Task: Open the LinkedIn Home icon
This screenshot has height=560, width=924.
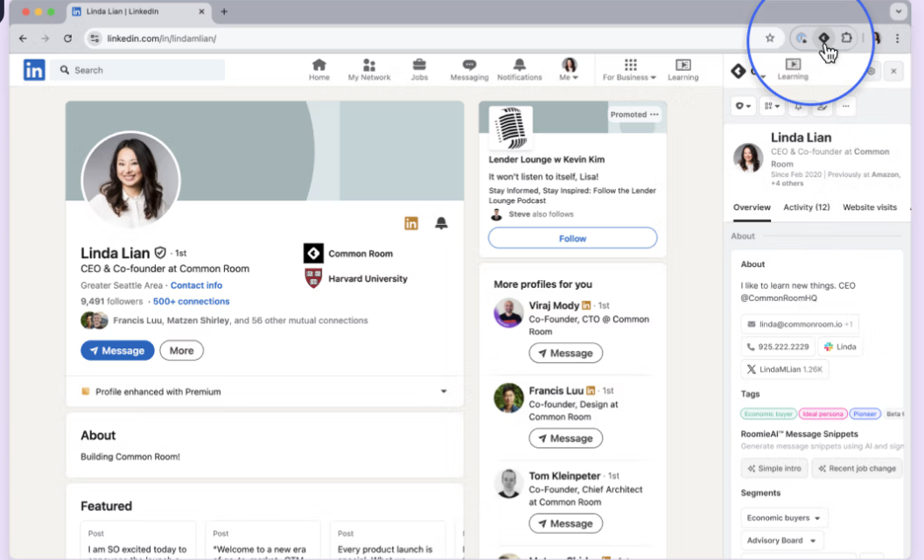Action: point(318,68)
